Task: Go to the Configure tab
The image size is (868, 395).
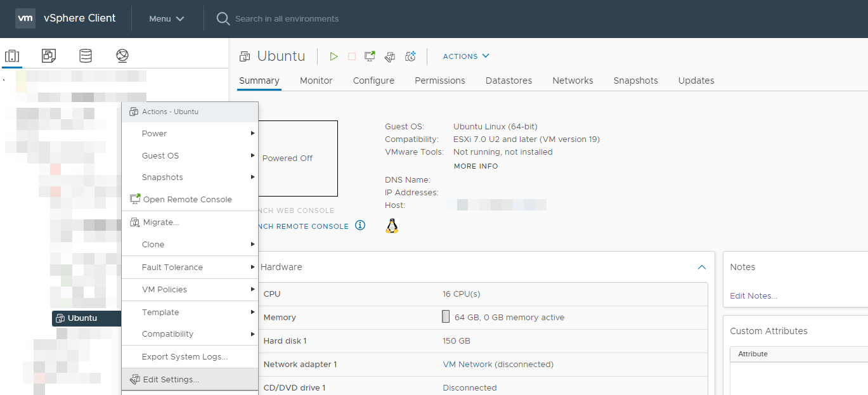Action: click(x=373, y=81)
